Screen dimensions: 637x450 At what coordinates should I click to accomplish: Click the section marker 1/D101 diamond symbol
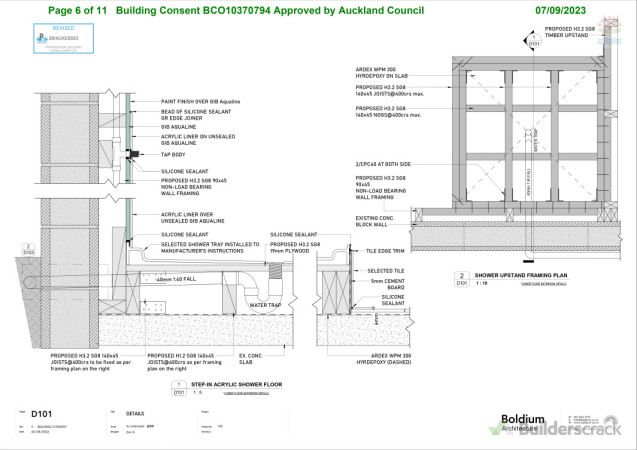tap(533, 44)
